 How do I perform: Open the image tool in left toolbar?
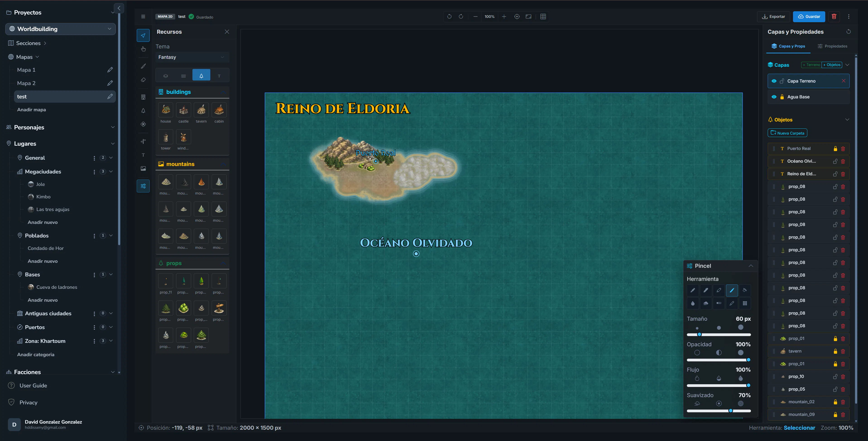[x=143, y=169]
